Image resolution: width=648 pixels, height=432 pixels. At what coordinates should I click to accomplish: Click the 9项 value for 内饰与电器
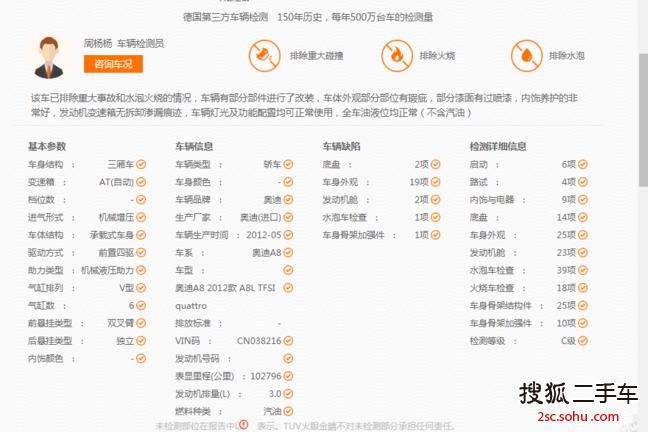569,200
